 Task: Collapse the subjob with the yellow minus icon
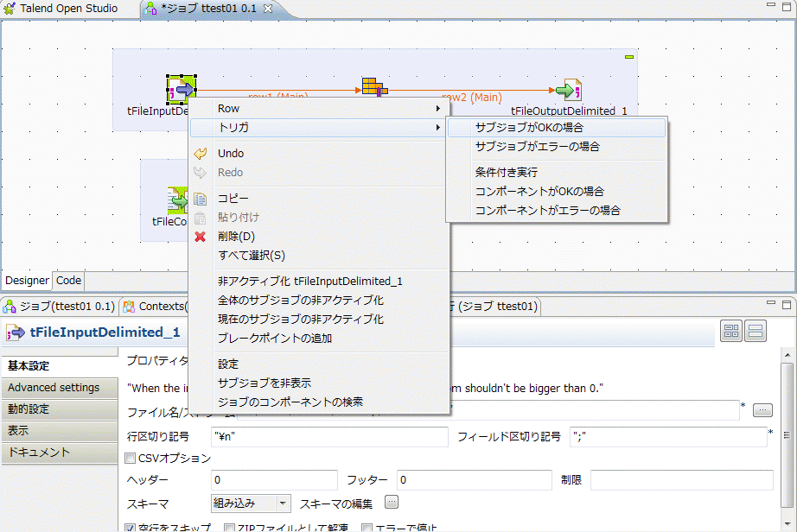tap(629, 57)
